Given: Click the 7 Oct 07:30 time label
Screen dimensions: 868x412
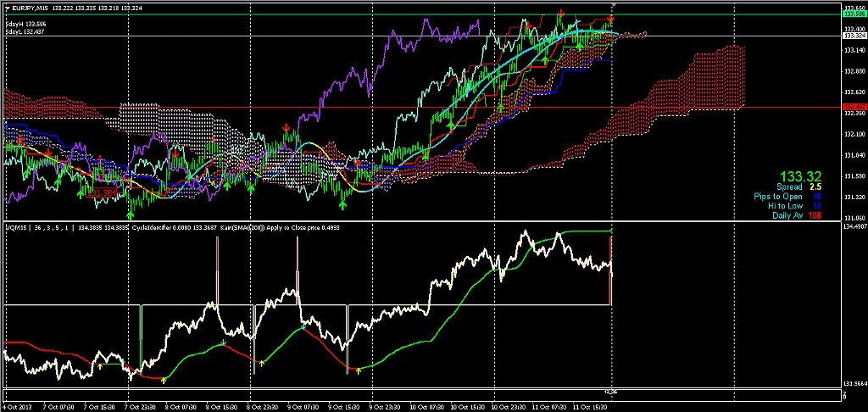Looking at the screenshot, I should click(x=60, y=406).
